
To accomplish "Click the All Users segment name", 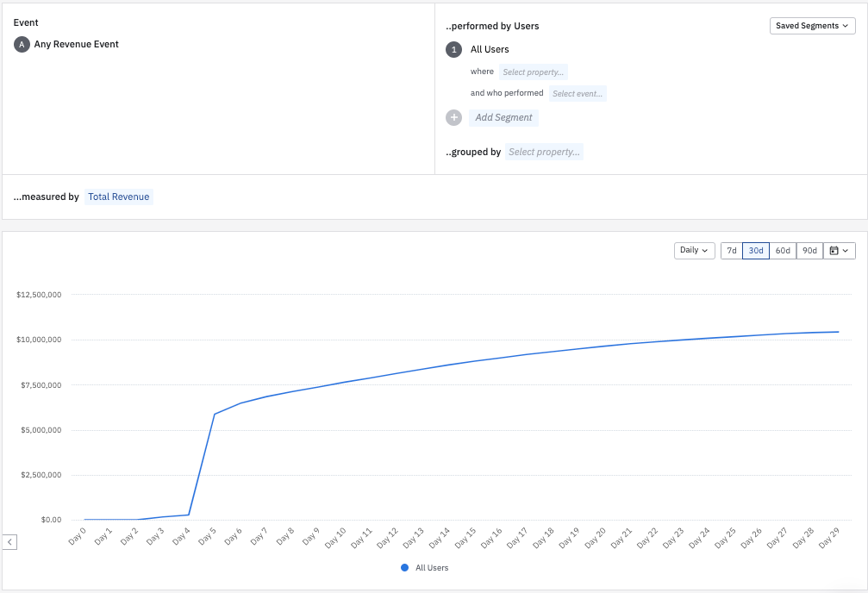I will coord(490,50).
